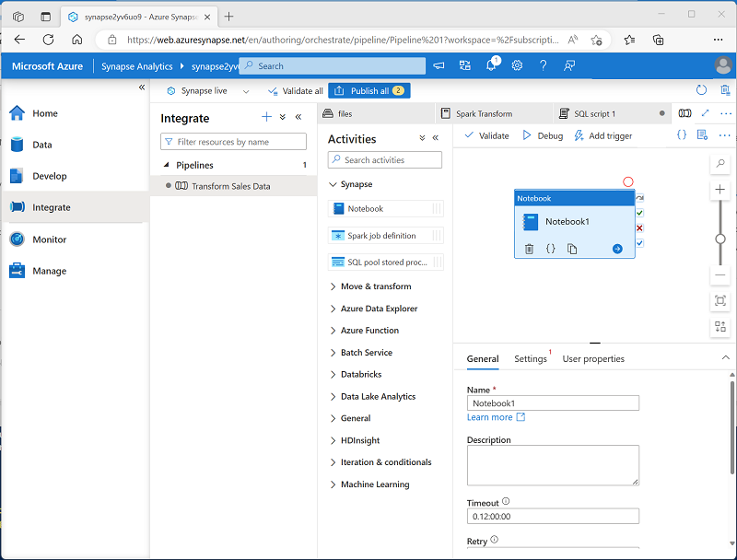Screen dimensions: 737x560
Task: Expand Azure Function activities
Action: 333,331
